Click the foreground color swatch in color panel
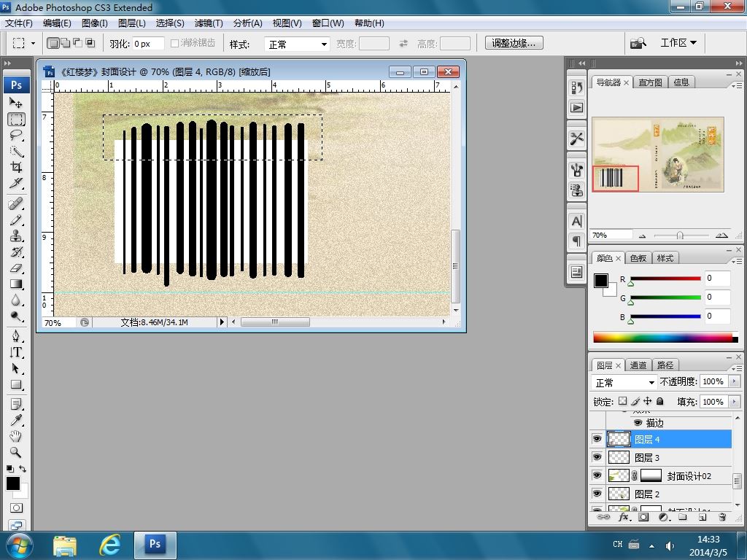 [x=600, y=281]
